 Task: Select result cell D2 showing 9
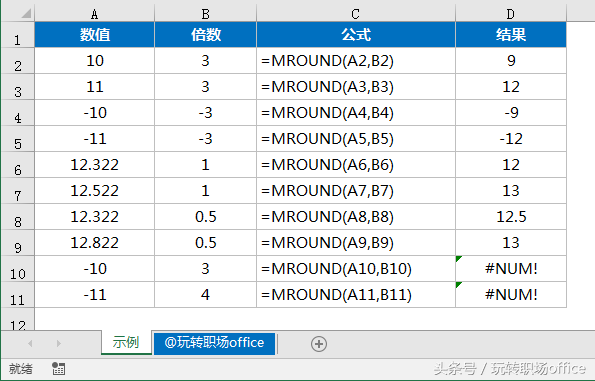tap(511, 61)
